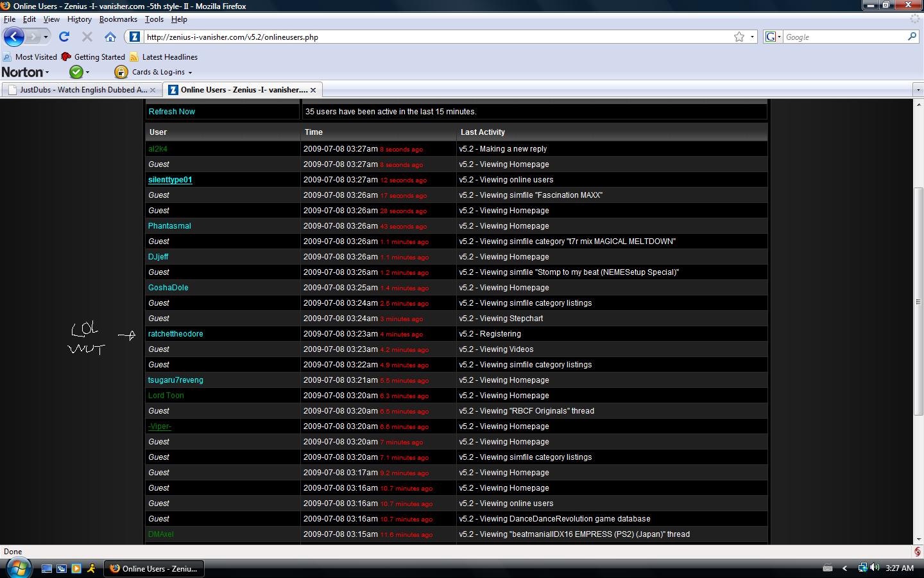Click the site favicon in the address bar
The image size is (924, 578).
tap(135, 37)
